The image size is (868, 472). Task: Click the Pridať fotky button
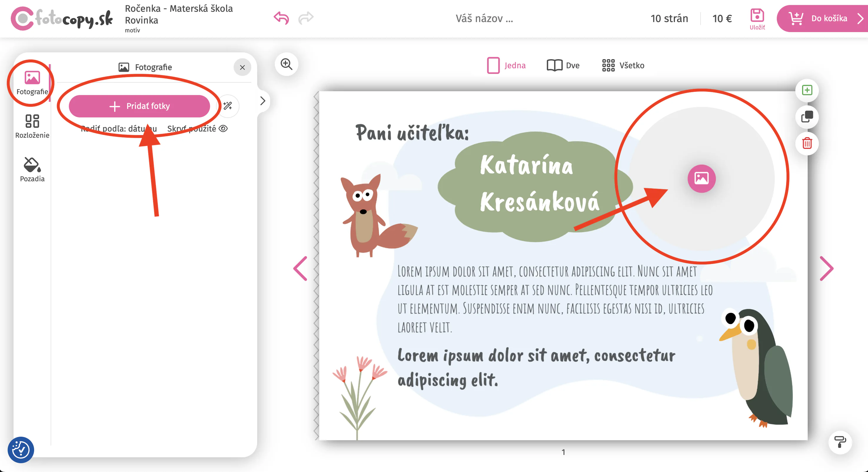[139, 106]
